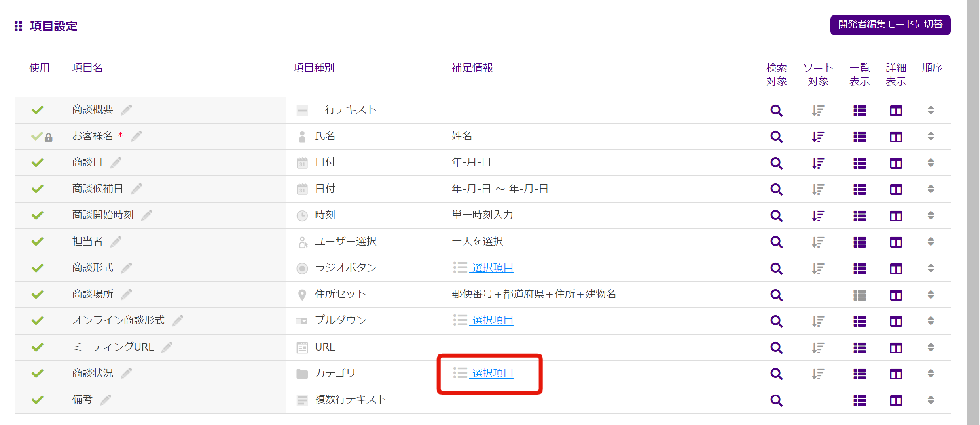Toggle list display icon for 商談場所
Screen dimensions: 980x425
(x=860, y=295)
